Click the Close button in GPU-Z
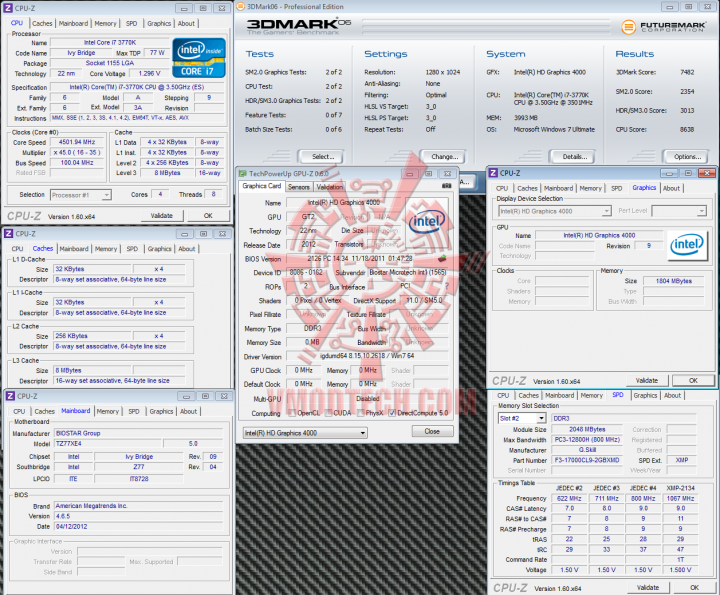Image resolution: width=720 pixels, height=595 pixels. [431, 432]
